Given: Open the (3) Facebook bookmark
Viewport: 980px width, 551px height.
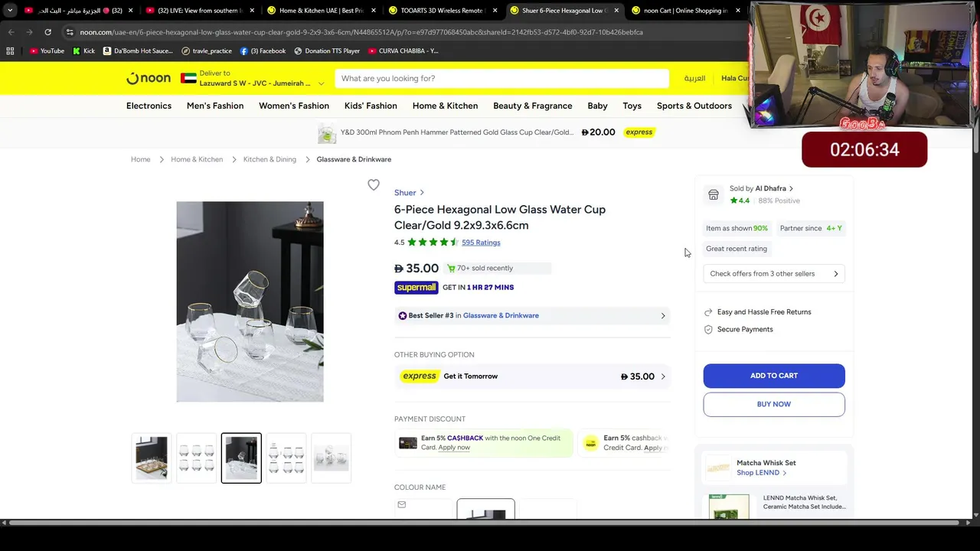Looking at the screenshot, I should [263, 51].
